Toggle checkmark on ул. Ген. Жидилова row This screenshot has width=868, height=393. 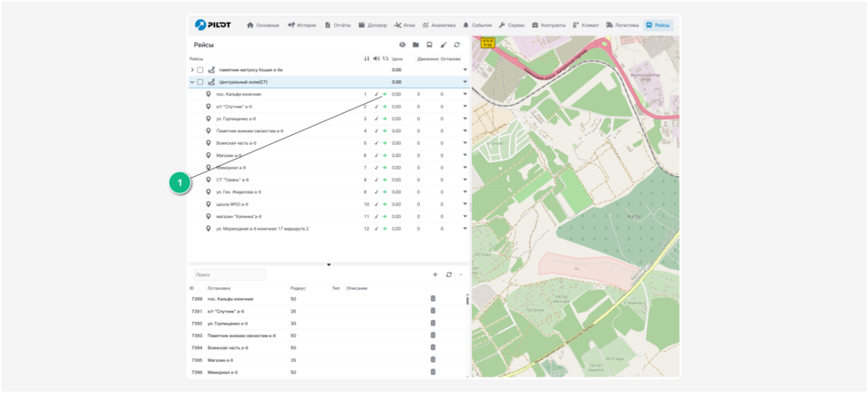pyautogui.click(x=376, y=191)
